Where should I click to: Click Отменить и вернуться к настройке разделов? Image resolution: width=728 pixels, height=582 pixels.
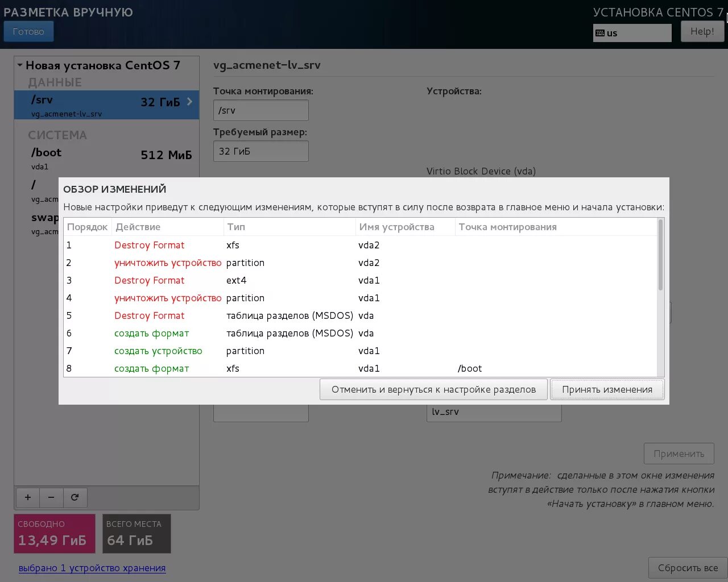[433, 389]
